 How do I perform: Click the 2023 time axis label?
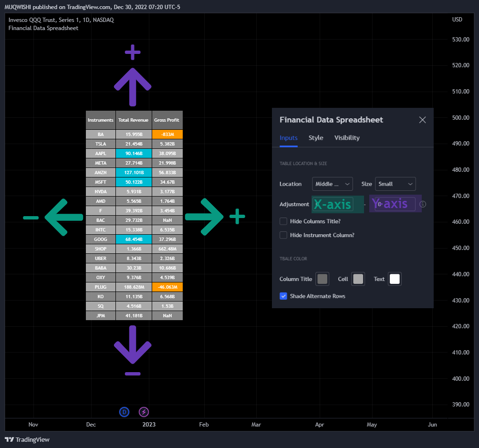[x=149, y=425]
